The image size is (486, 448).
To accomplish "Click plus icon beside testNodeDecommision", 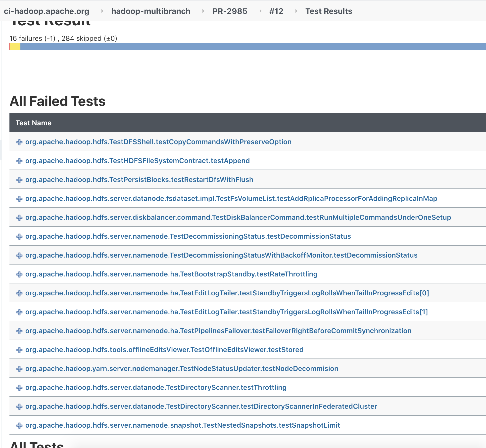I will point(19,369).
